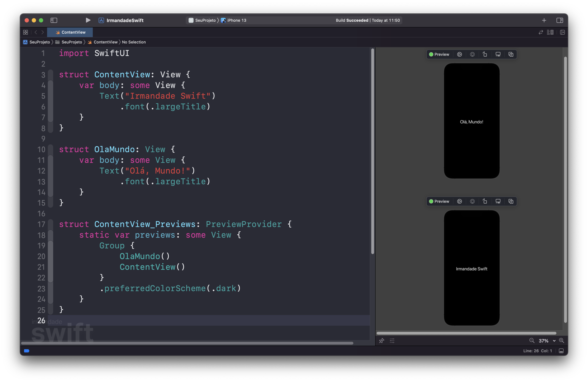
Task: Zoom in the preview canvas
Action: click(561, 341)
